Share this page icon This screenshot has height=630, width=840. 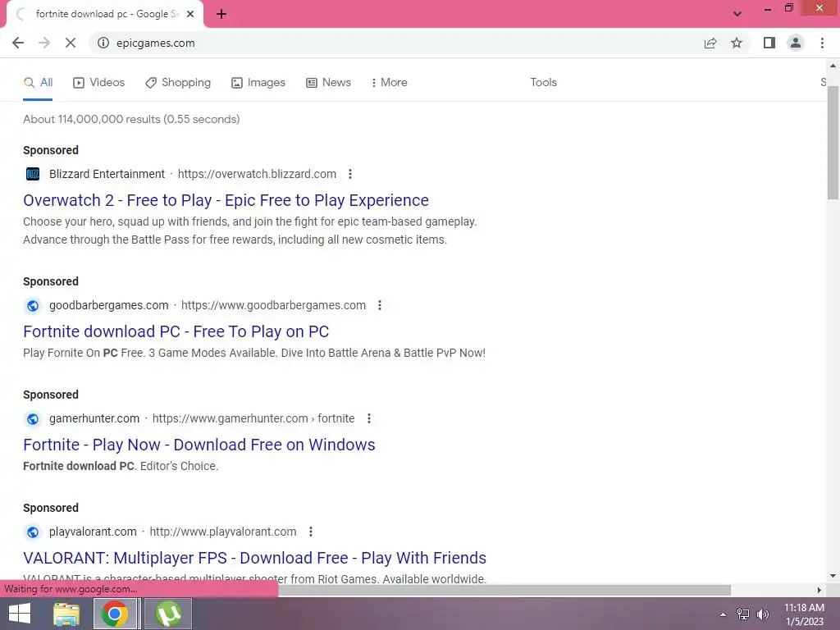click(710, 43)
